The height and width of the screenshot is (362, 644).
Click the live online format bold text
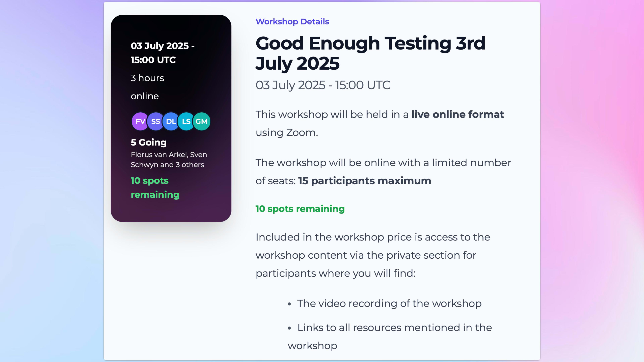click(x=458, y=114)
